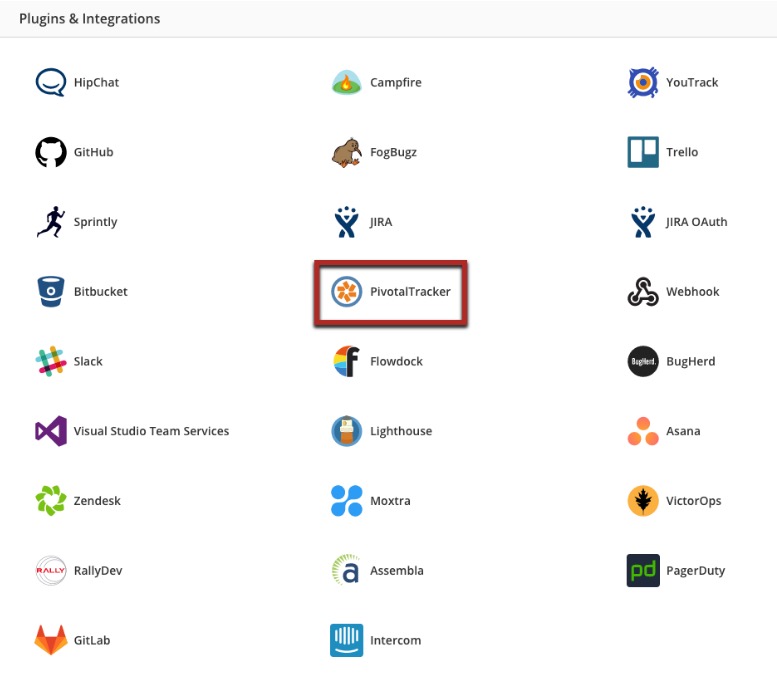Click the YouTrack text label
Image resolution: width=777 pixels, height=683 pixels.
[x=692, y=82]
